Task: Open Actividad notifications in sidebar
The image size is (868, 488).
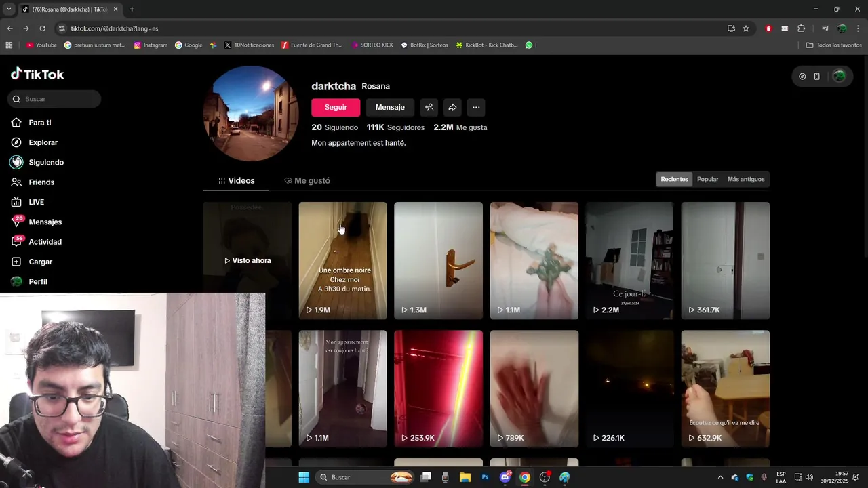Action: (x=45, y=242)
